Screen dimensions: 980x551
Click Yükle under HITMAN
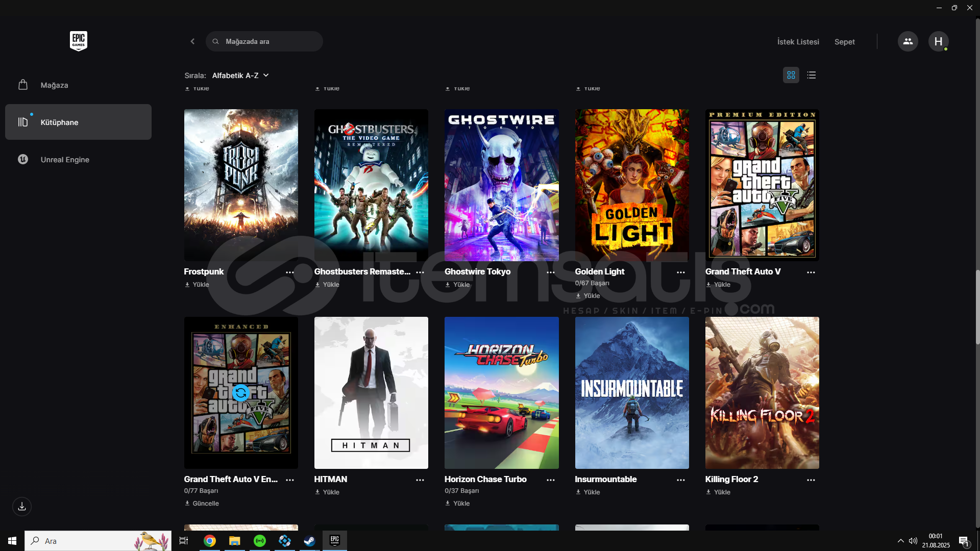point(327,492)
